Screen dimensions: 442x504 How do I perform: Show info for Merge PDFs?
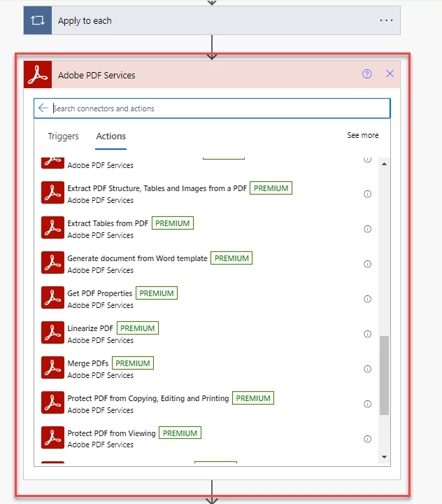[367, 369]
